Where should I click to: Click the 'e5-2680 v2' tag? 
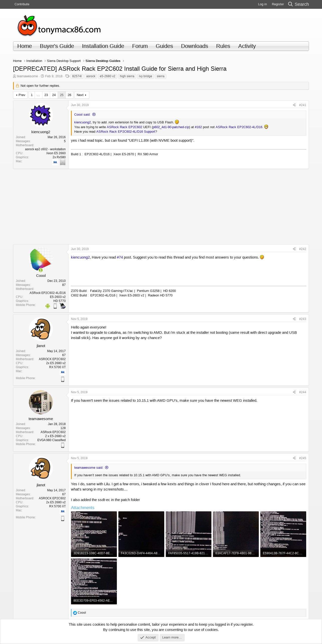coord(107,76)
